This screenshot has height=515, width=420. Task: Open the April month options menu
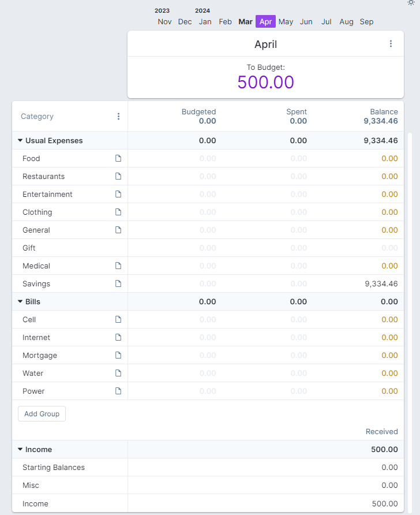[391, 44]
